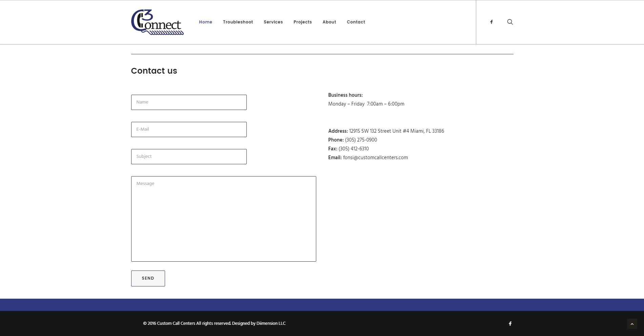The width and height of the screenshot is (644, 336).
Task: Click Contact in the top navigation
Action: click(x=356, y=22)
